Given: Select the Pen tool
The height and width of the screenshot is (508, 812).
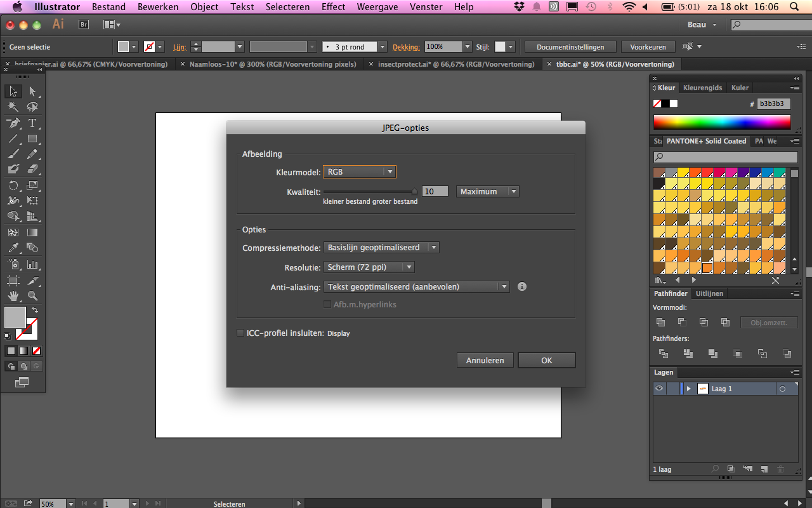Looking at the screenshot, I should coord(13,123).
